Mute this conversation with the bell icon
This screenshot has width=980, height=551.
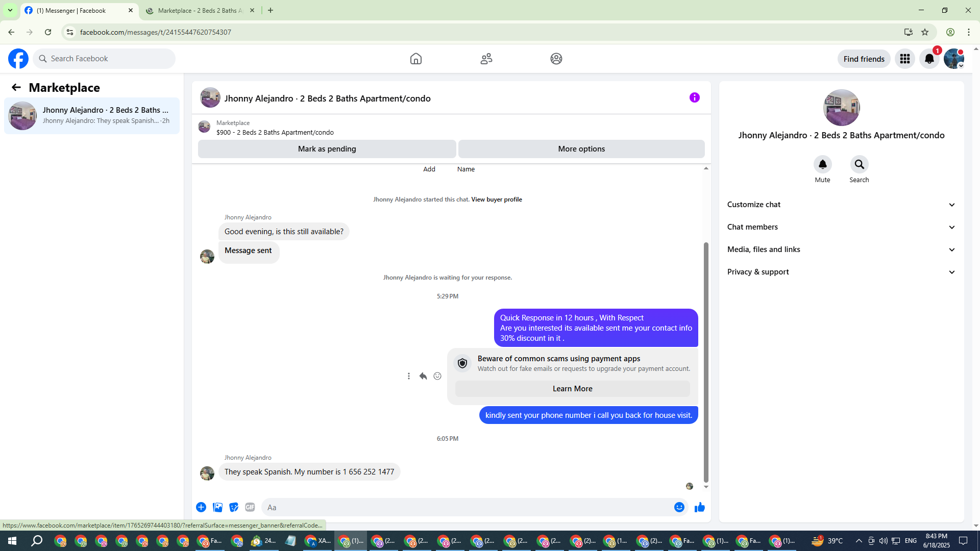[823, 164]
